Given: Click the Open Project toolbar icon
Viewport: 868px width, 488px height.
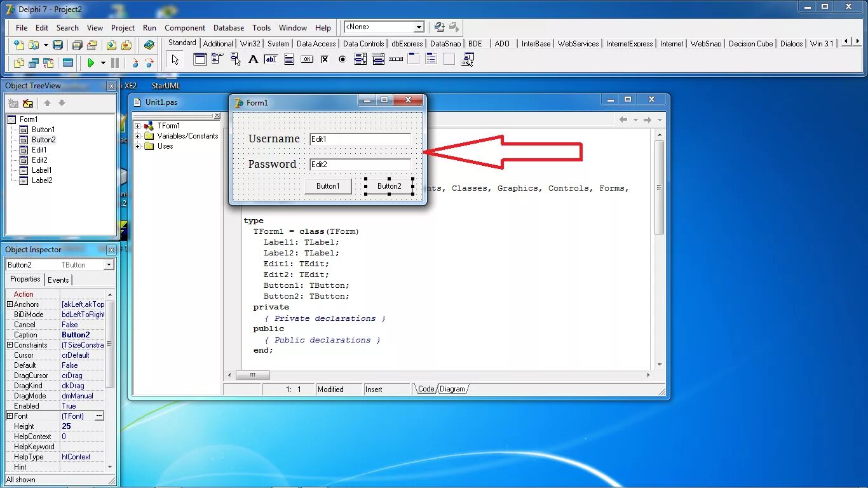Looking at the screenshot, I should 92,45.
